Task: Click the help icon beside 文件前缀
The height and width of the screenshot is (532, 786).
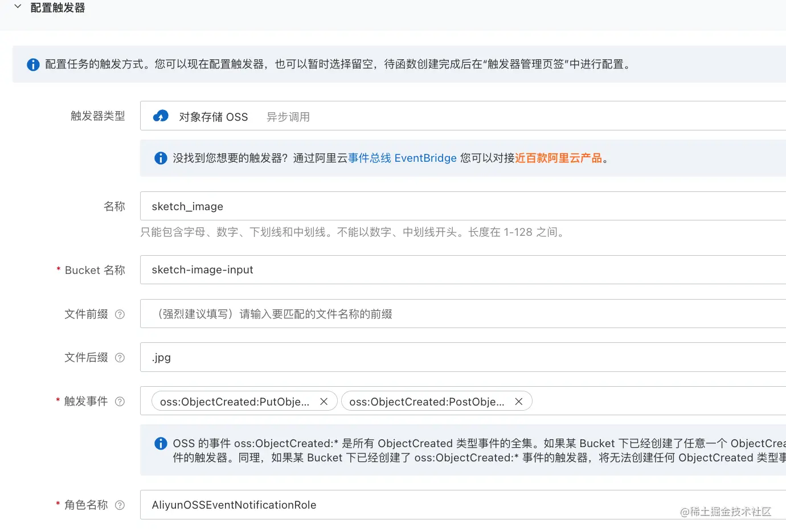Action: (x=120, y=314)
